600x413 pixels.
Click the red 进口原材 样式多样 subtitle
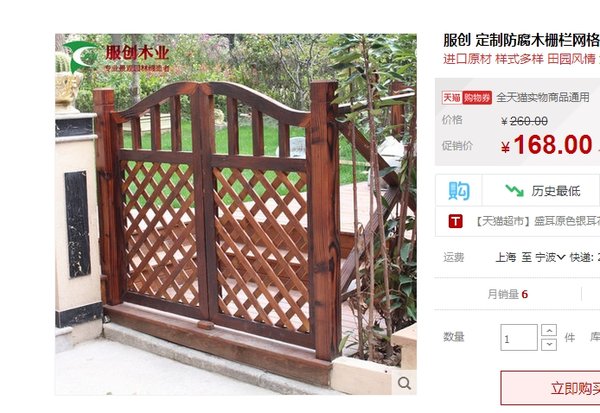(x=522, y=59)
